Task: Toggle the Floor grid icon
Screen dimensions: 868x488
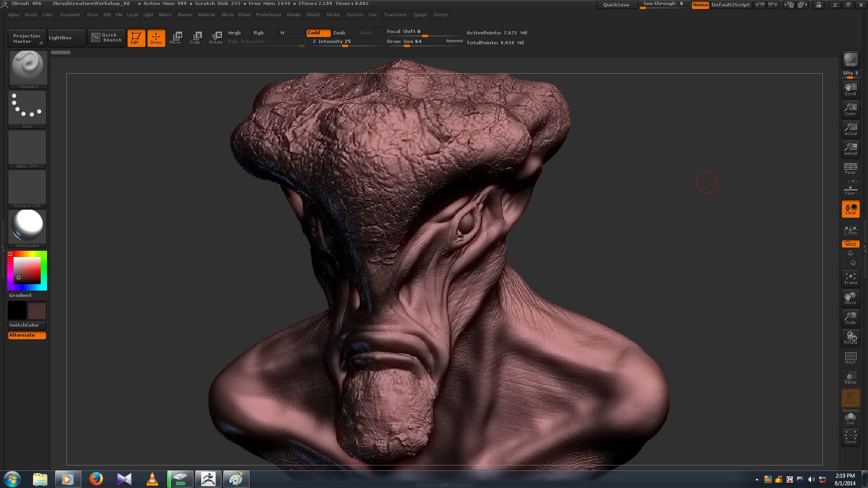Action: coord(850,188)
